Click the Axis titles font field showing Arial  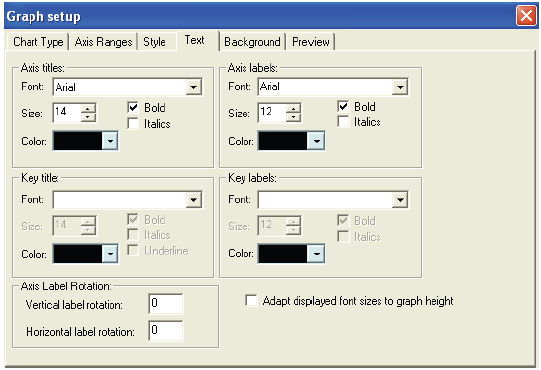coord(120,87)
